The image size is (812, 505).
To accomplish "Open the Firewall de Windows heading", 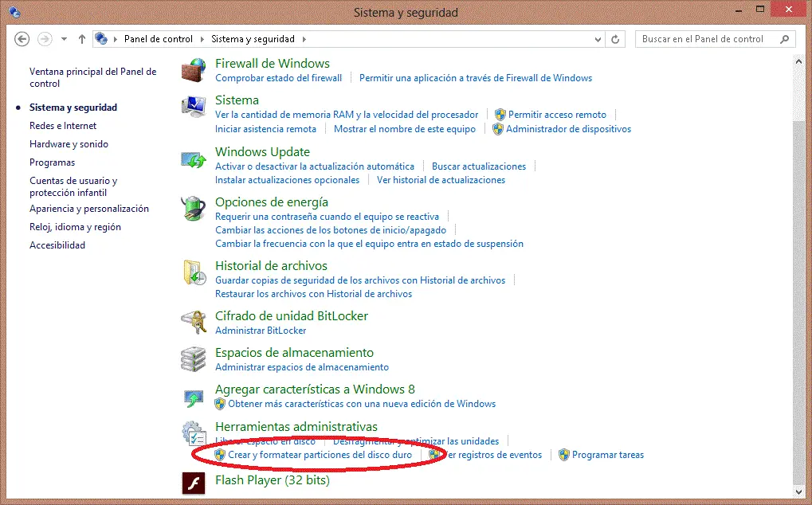I will 273,63.
